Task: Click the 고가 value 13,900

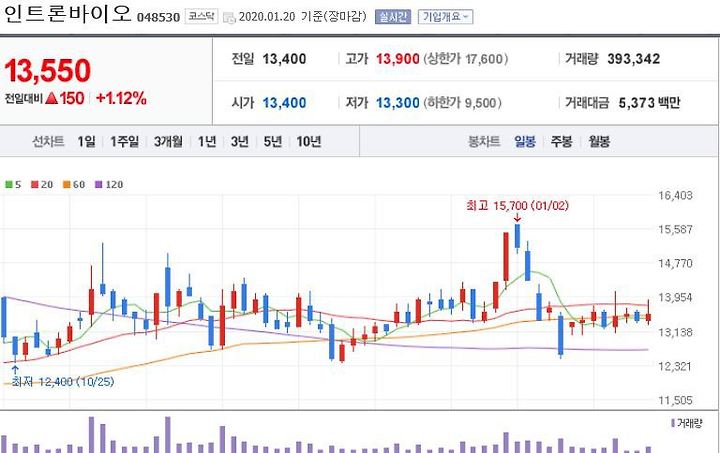Action: click(398, 59)
